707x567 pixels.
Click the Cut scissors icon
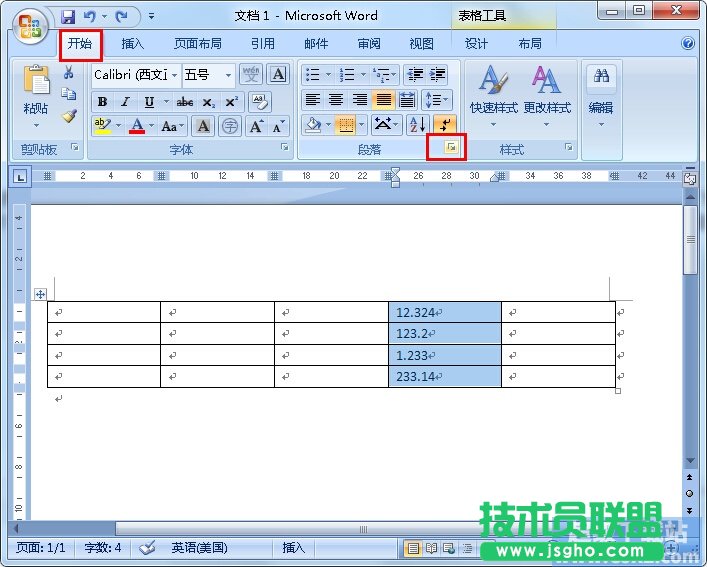click(69, 73)
